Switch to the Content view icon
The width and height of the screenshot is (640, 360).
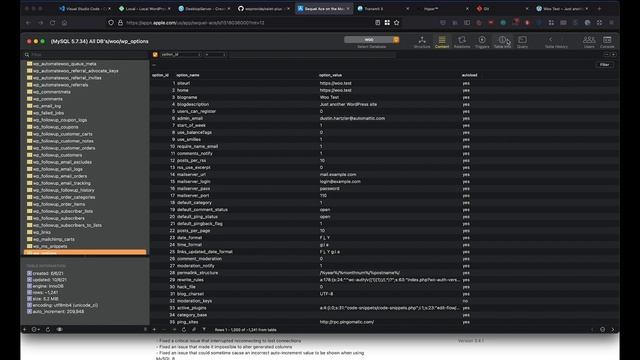point(442,41)
